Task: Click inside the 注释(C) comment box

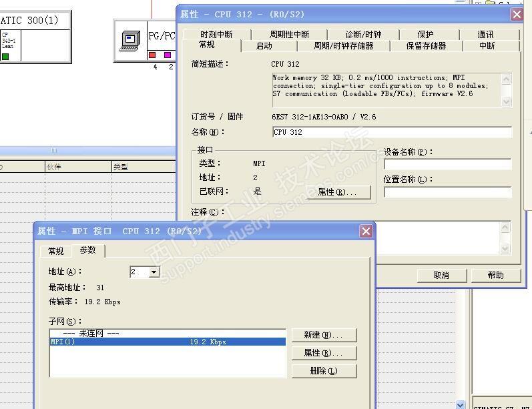Action: [x=438, y=238]
